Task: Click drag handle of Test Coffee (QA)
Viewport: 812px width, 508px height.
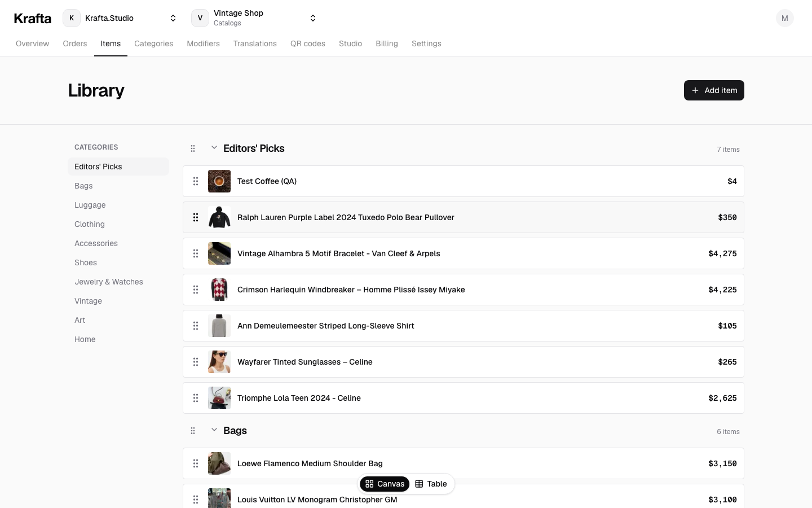Action: [196, 181]
